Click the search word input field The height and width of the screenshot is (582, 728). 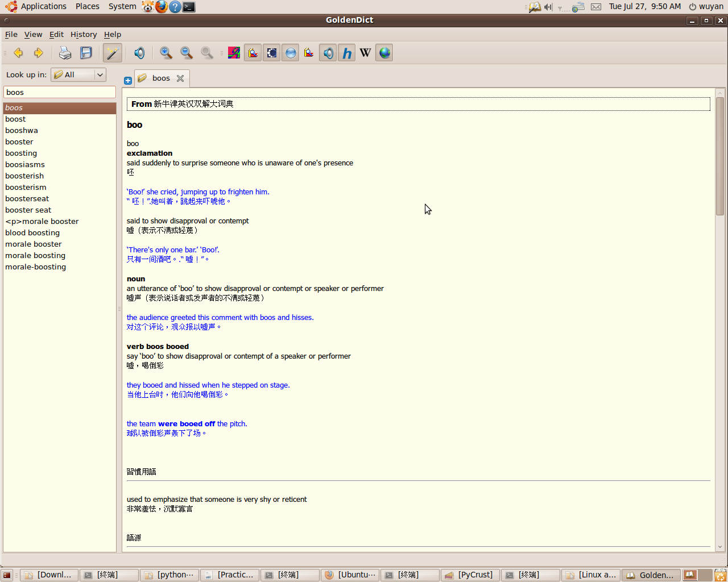[60, 92]
